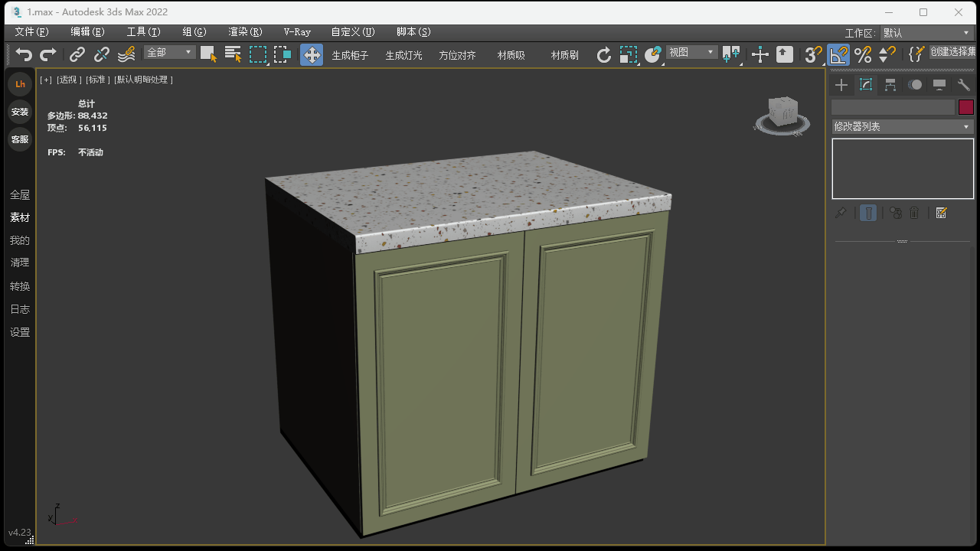Viewport: 980px width, 551px height.
Task: Toggle the Window/Crossing selection mode
Action: click(283, 54)
